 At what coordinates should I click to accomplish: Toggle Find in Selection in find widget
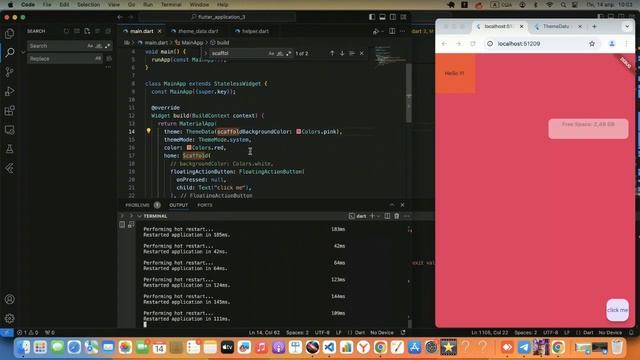(352, 53)
